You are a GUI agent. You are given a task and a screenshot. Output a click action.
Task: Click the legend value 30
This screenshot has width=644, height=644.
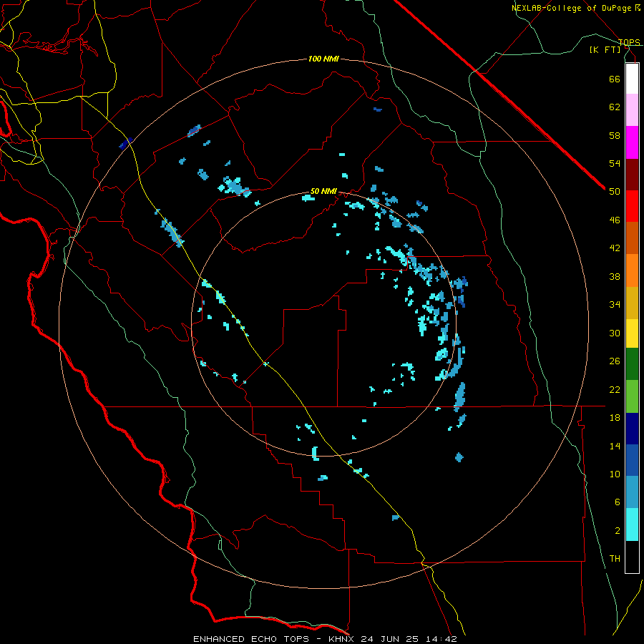pos(615,333)
